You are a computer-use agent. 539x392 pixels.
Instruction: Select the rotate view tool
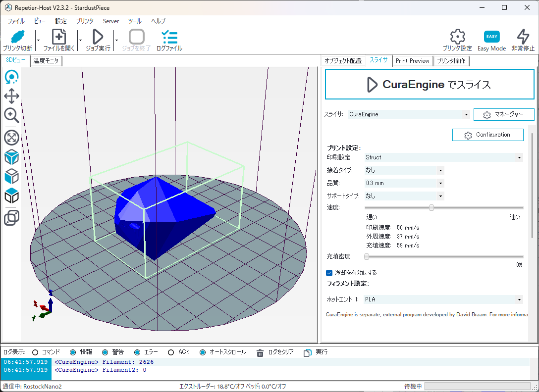(x=11, y=77)
